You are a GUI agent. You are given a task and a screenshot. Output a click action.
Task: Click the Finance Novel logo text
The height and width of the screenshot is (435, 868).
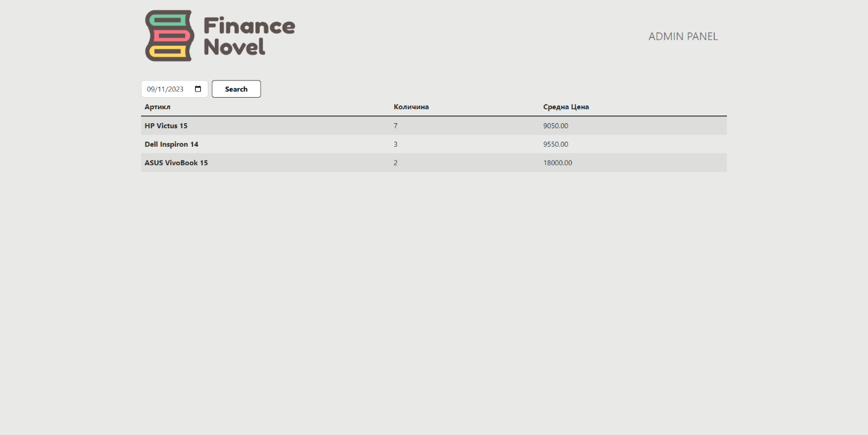point(249,36)
